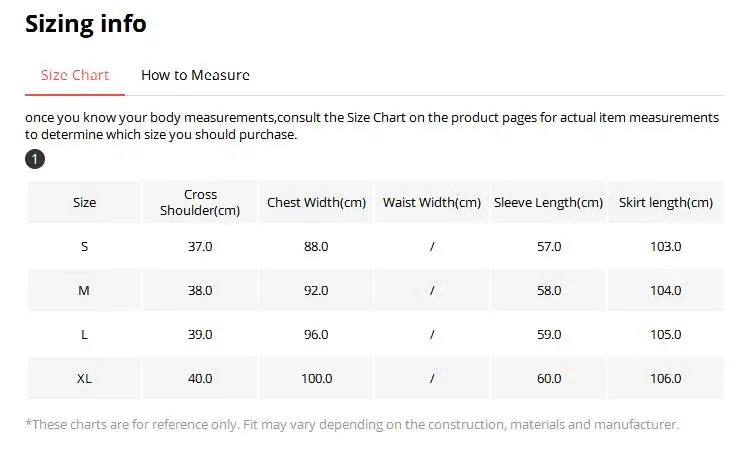Click the Sizing info heading
This screenshot has width=750, height=462.
86,24
